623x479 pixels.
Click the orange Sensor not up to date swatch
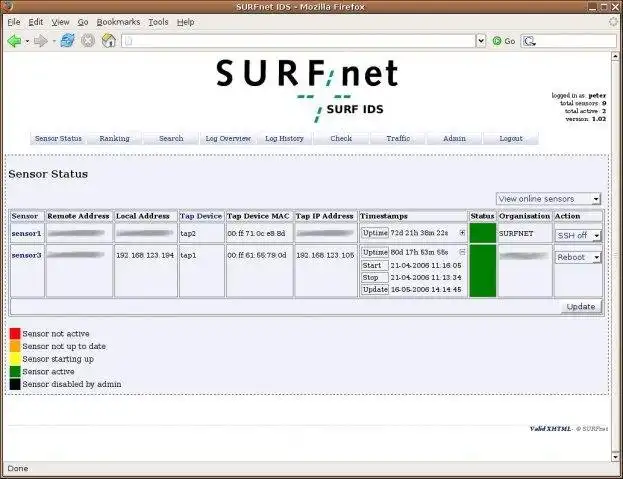point(15,346)
